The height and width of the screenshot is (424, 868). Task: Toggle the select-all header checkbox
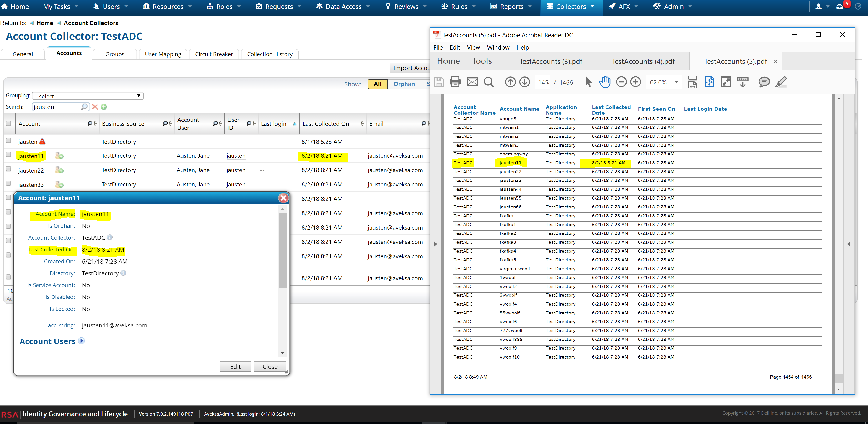click(x=9, y=123)
